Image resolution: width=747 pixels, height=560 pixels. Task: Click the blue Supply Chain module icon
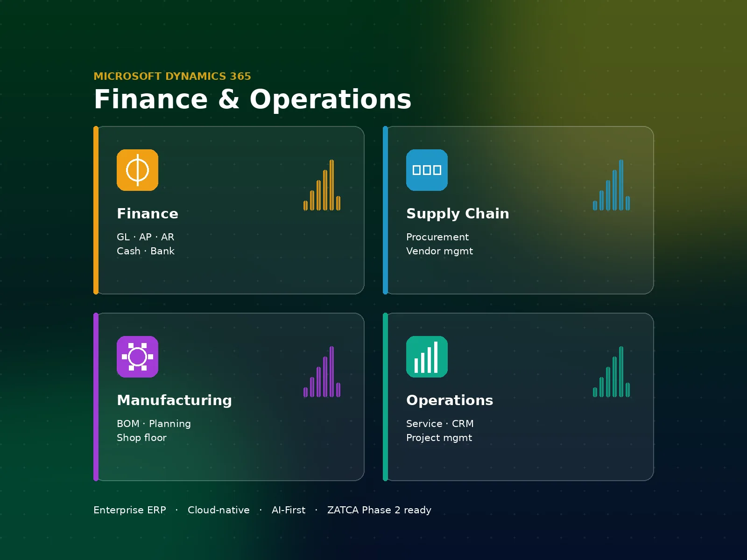427,170
